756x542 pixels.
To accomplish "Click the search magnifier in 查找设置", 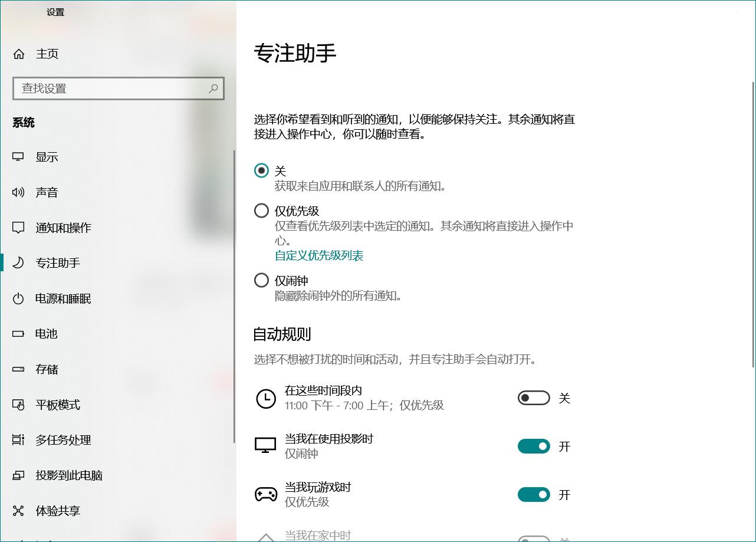I will (213, 88).
